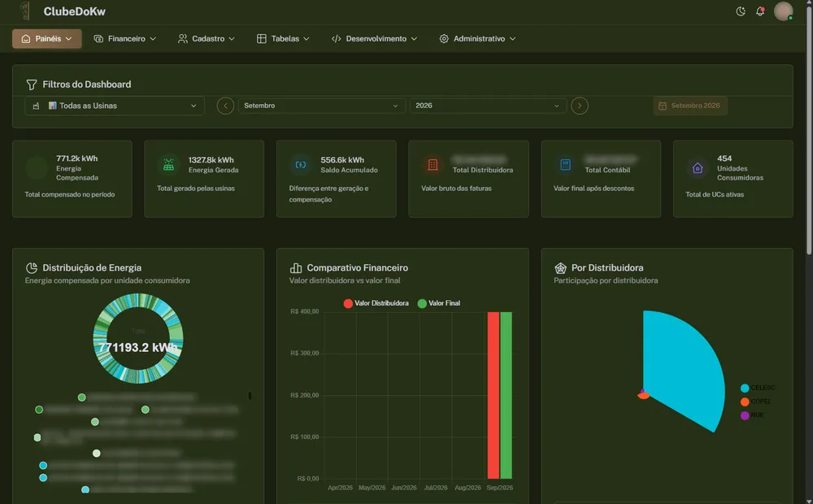The width and height of the screenshot is (813, 504).
Task: Click the 556.6k kWh value
Action: click(342, 159)
